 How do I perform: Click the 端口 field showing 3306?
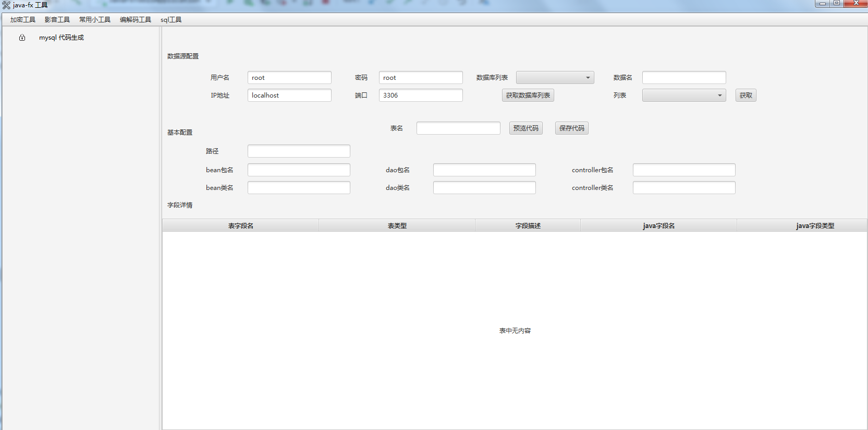pos(420,95)
